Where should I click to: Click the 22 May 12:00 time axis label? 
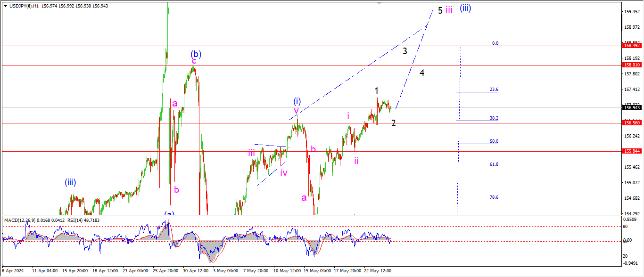[380, 271]
